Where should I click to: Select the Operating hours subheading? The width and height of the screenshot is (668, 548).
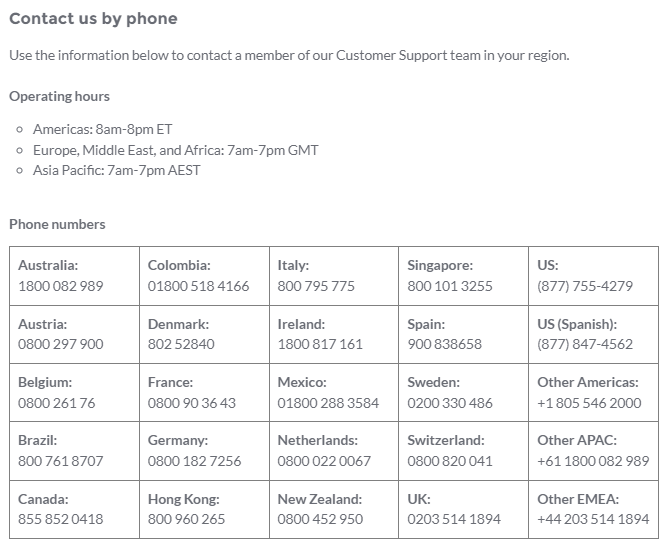point(59,96)
